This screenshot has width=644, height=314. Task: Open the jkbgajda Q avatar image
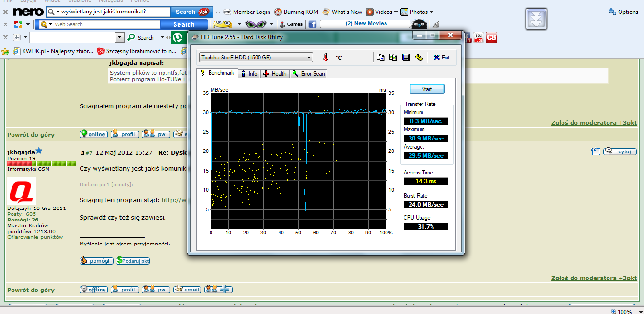coord(22,191)
